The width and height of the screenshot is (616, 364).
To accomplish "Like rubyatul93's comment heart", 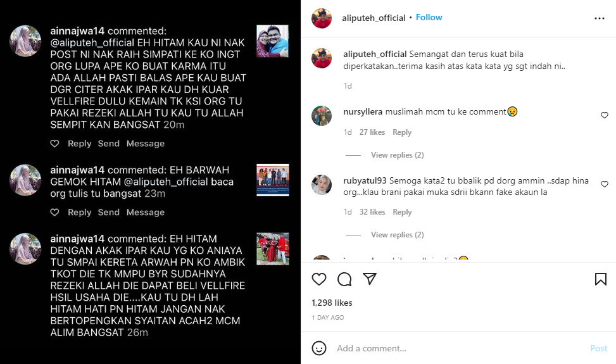I will tap(604, 184).
